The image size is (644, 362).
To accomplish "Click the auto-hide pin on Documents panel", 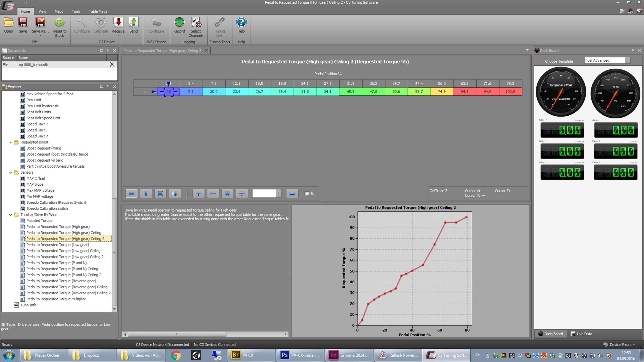I will pyautogui.click(x=108, y=50).
